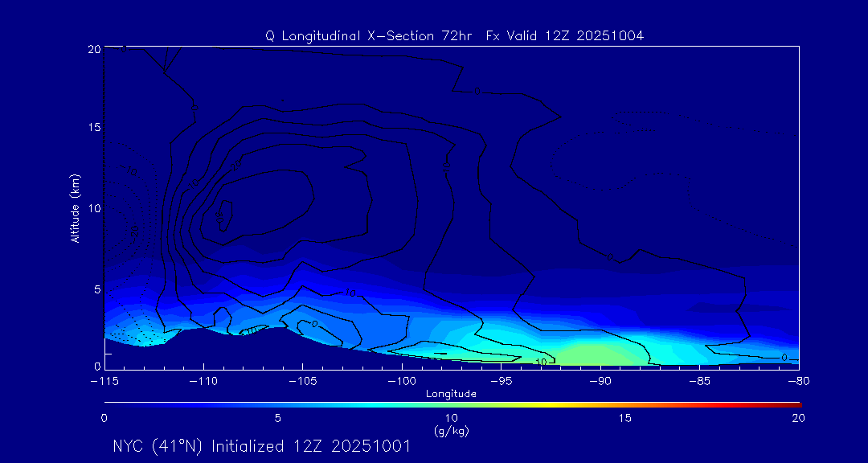Click the 15 km altitude tick label
Image resolution: width=868 pixels, height=463 pixels.
click(92, 128)
